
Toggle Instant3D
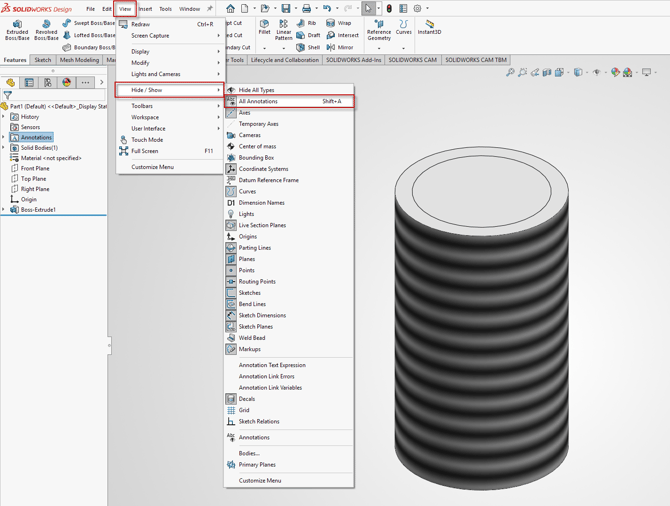coord(429,27)
